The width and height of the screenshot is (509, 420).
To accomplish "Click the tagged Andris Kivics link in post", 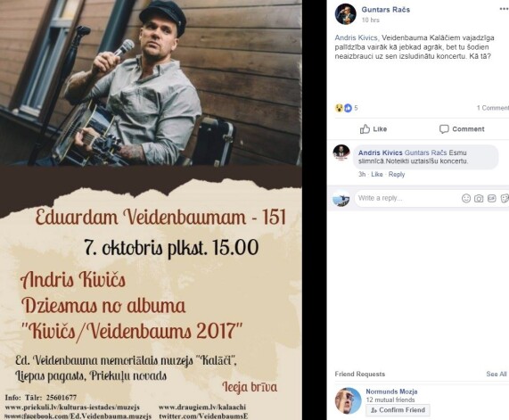I will point(356,37).
